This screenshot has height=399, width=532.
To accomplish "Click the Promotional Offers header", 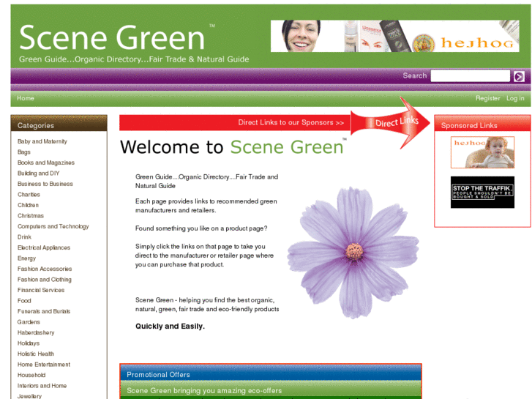I will pos(271,373).
